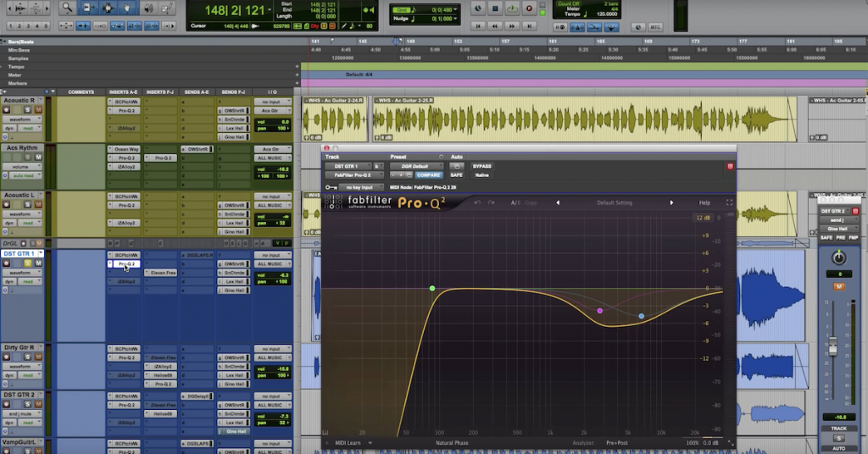Open DST GTR 1 track name menu
Viewport: 868px width, 454px height.
point(41,253)
